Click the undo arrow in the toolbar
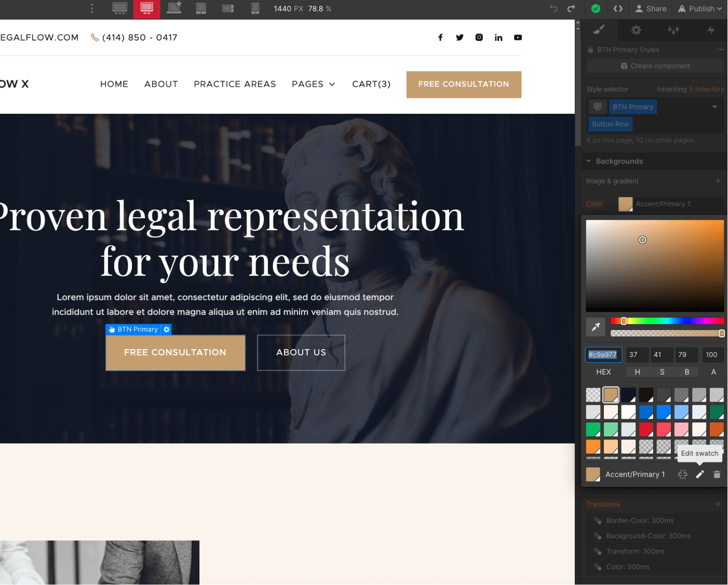This screenshot has height=585, width=728. 553,9
